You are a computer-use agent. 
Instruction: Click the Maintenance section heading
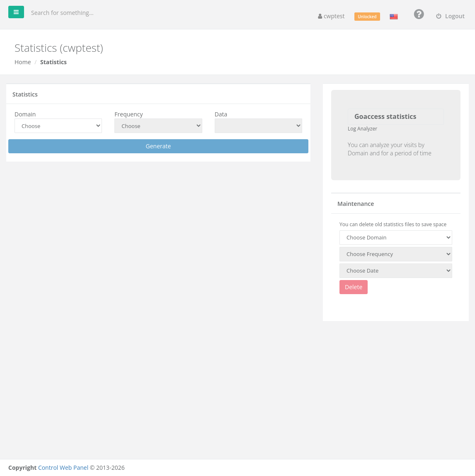coord(356,204)
